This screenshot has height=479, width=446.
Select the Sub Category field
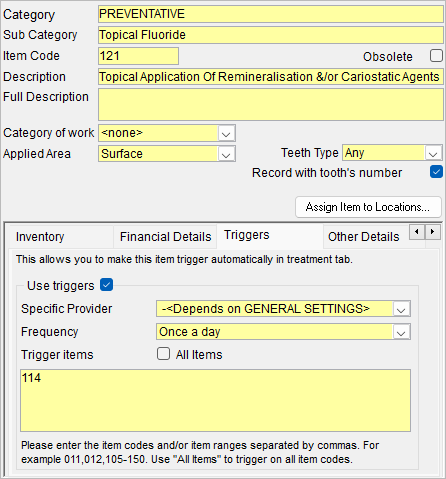click(271, 35)
